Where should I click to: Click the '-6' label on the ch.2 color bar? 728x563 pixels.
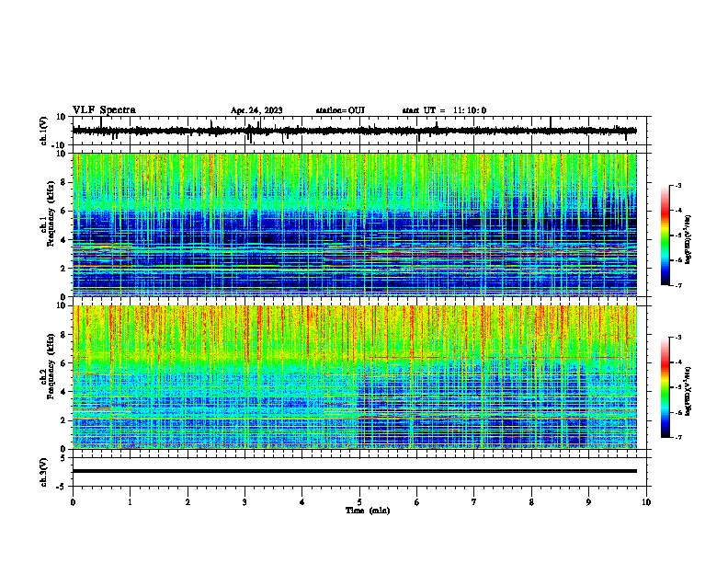click(x=677, y=412)
